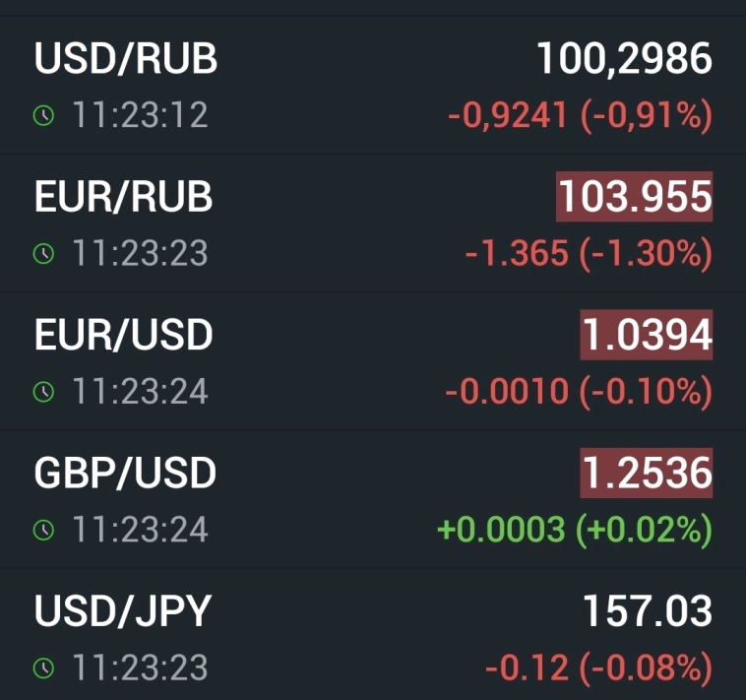746x700 pixels.
Task: Open the USD/RUB currency pair
Action: click(126, 59)
